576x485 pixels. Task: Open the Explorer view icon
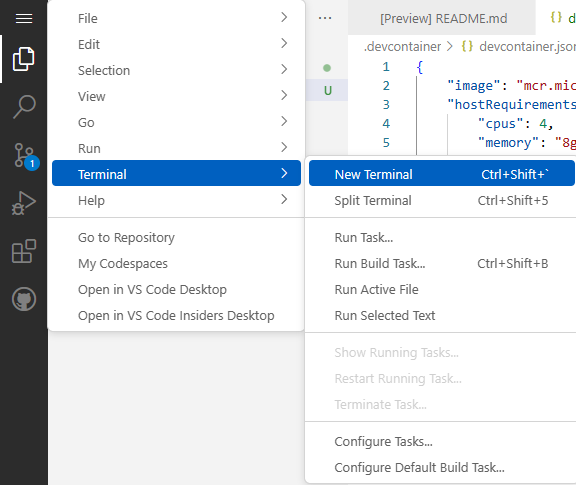(x=24, y=59)
